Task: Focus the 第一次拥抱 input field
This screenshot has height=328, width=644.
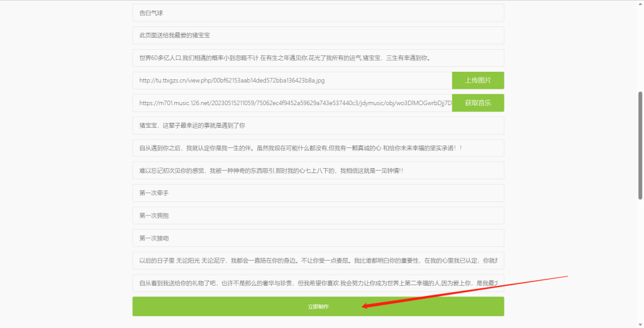Action: click(x=318, y=216)
